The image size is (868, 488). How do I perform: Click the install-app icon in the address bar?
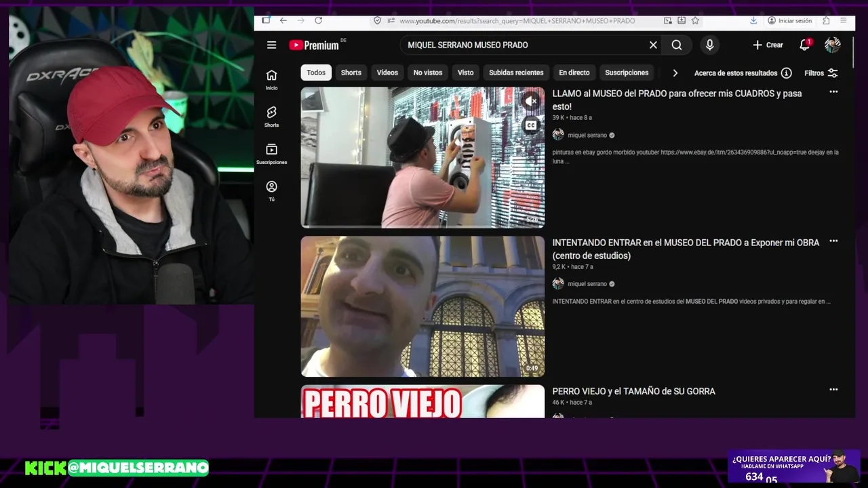682,20
